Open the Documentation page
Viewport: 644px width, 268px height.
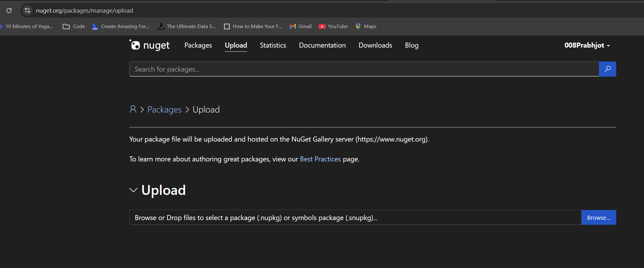pos(322,45)
